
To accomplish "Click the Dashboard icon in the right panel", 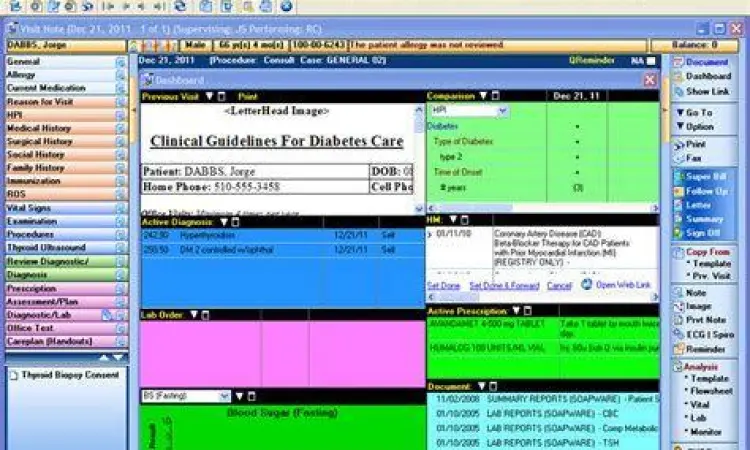I will 678,77.
